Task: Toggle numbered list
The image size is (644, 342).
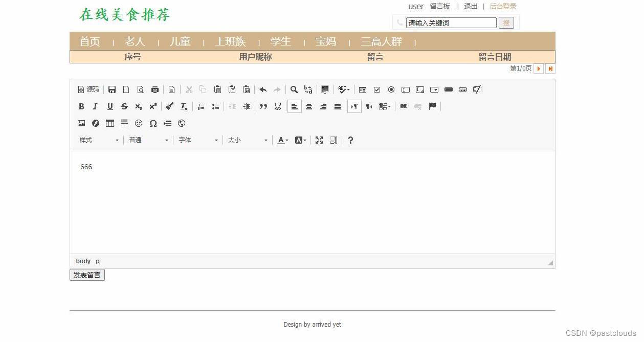Action: pos(201,106)
